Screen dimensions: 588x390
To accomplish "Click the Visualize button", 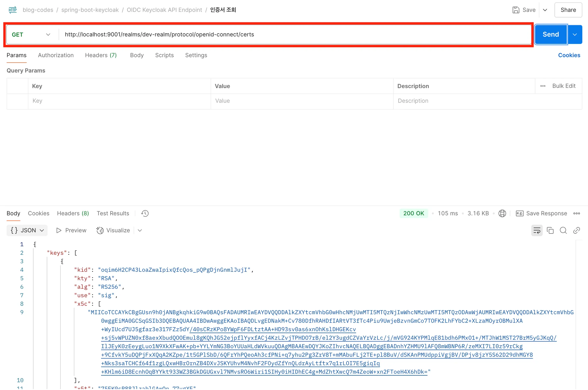I will click(x=113, y=230).
